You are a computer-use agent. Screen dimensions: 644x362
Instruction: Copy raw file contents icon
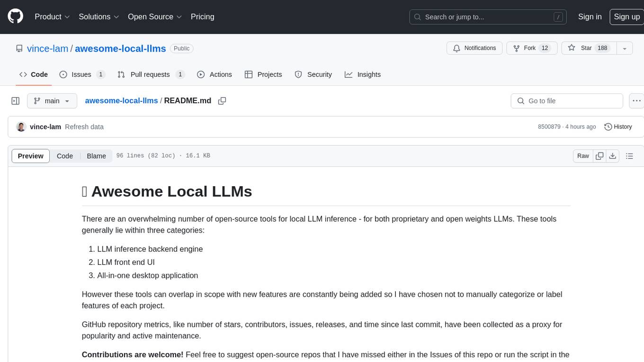click(600, 156)
